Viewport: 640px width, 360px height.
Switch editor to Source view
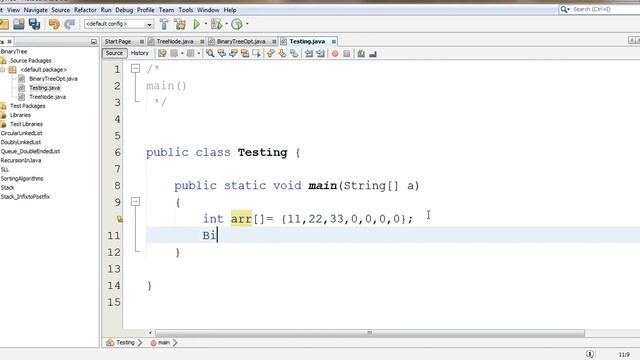pos(114,53)
